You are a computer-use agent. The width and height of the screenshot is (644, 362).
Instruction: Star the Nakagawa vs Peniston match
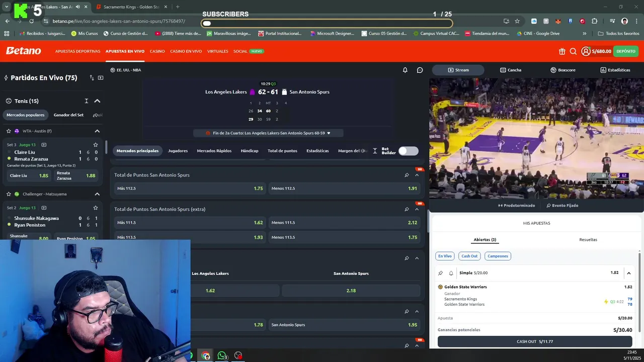tap(96, 208)
